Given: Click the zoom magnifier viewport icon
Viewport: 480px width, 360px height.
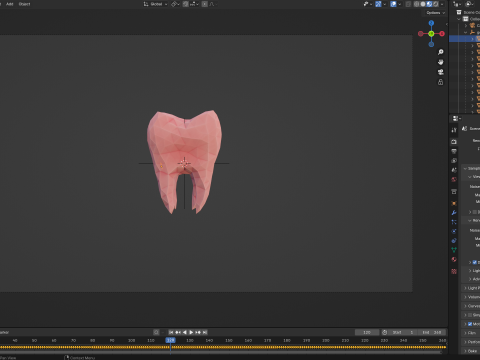Looking at the screenshot, I should coord(441,52).
